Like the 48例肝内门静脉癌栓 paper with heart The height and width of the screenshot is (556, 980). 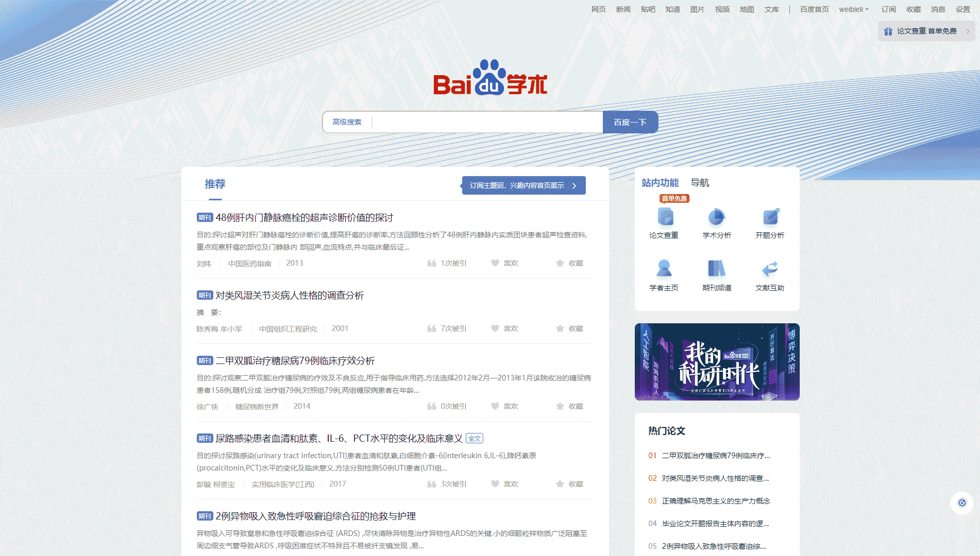(495, 263)
